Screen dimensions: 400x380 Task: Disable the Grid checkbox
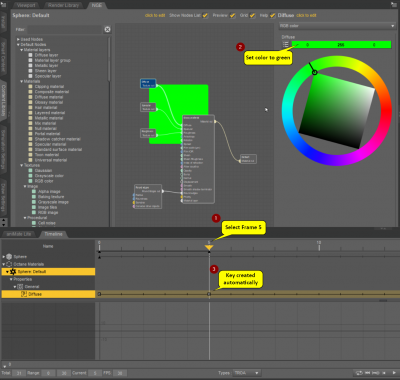tap(252, 16)
